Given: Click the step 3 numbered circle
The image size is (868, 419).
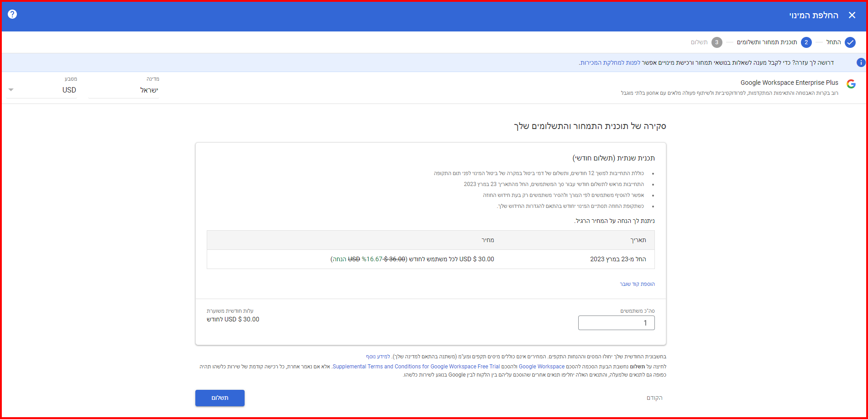Looking at the screenshot, I should pyautogui.click(x=716, y=42).
